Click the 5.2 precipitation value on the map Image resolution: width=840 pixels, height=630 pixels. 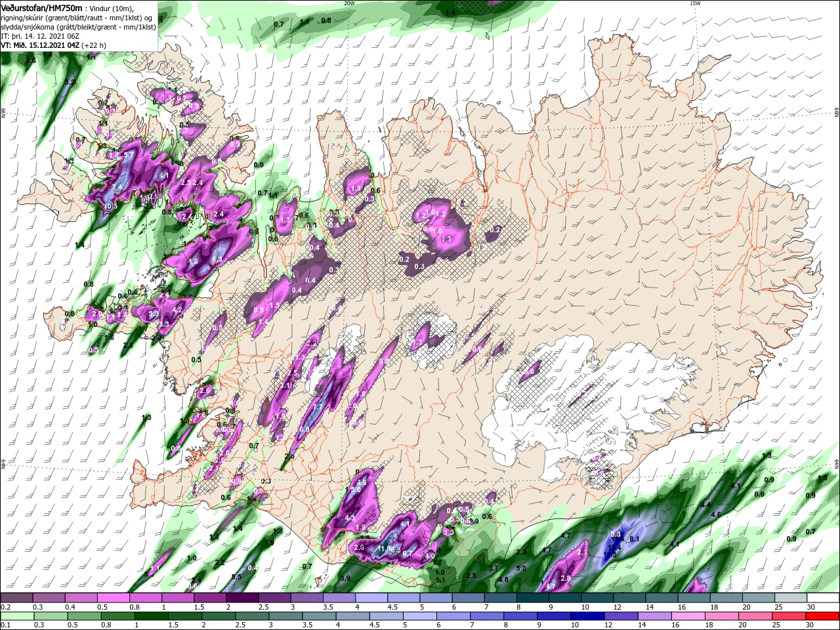70,82
